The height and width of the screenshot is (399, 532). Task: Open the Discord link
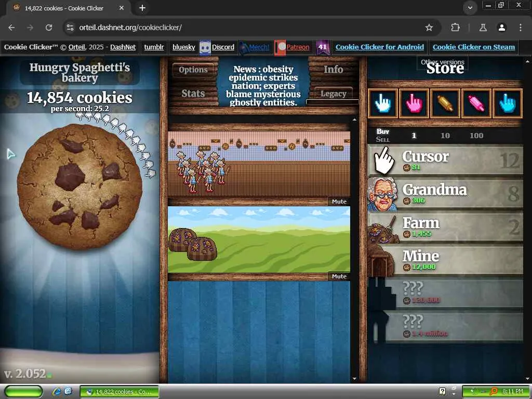[x=223, y=47]
